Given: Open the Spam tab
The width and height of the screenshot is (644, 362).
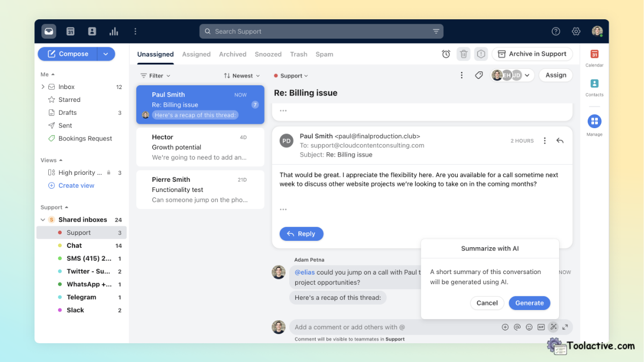Looking at the screenshot, I should [x=324, y=54].
